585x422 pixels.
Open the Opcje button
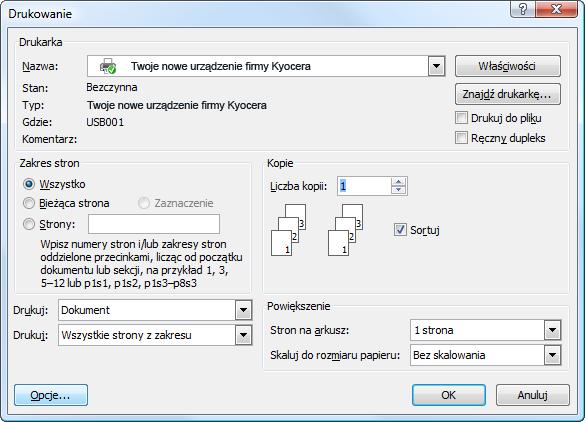[51, 395]
